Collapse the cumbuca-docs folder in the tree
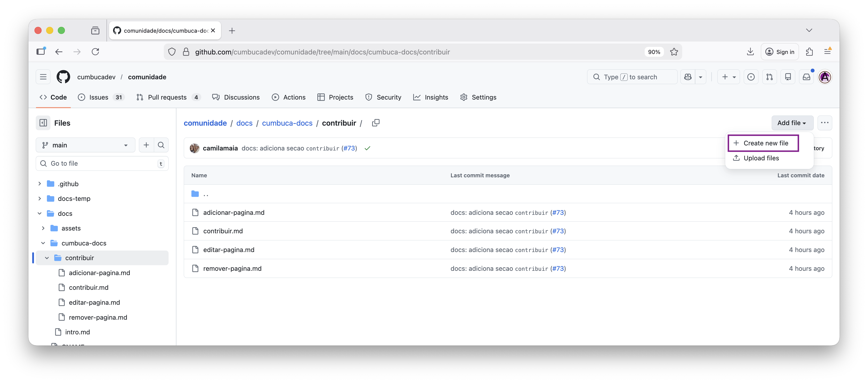This screenshot has height=383, width=868. point(43,243)
